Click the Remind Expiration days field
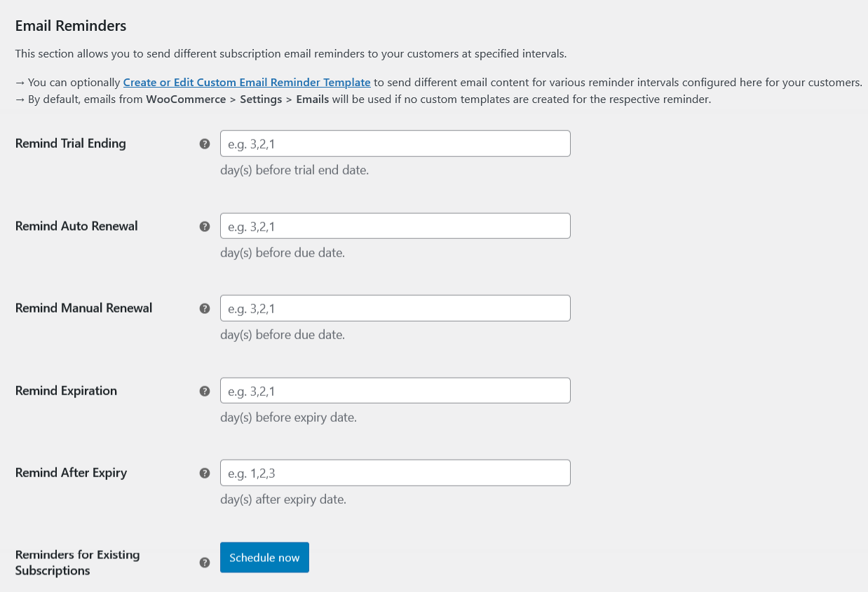The height and width of the screenshot is (592, 868). pos(395,390)
